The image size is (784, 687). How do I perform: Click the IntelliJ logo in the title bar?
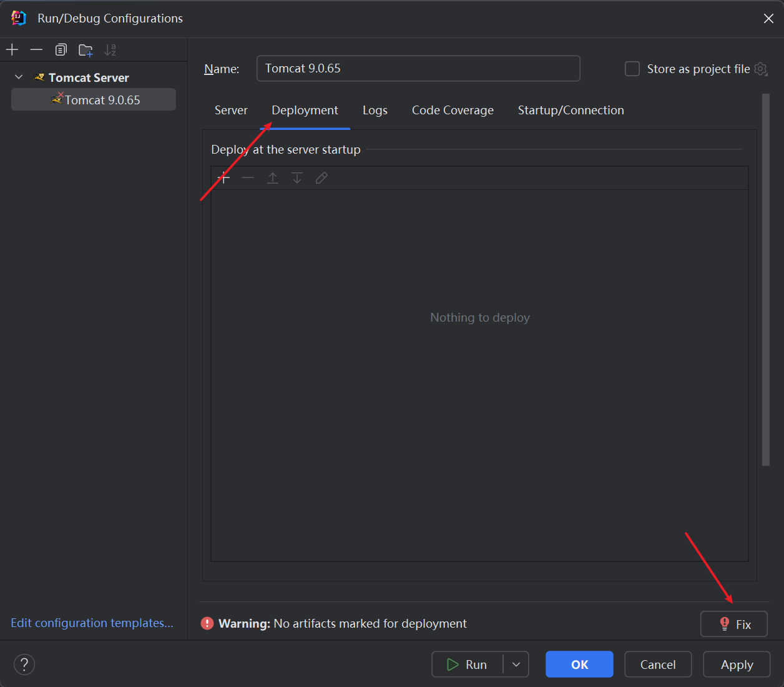click(x=19, y=18)
